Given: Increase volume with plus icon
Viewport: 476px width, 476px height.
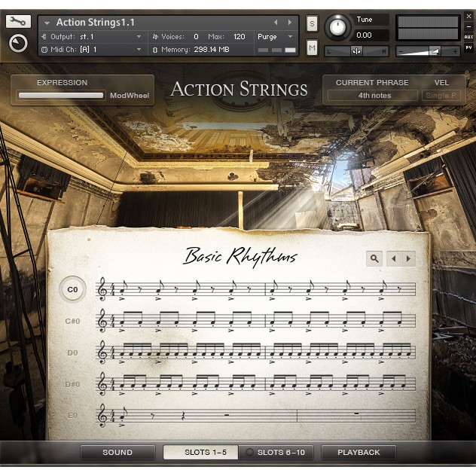Looking at the screenshot, I should pyautogui.click(x=455, y=52).
